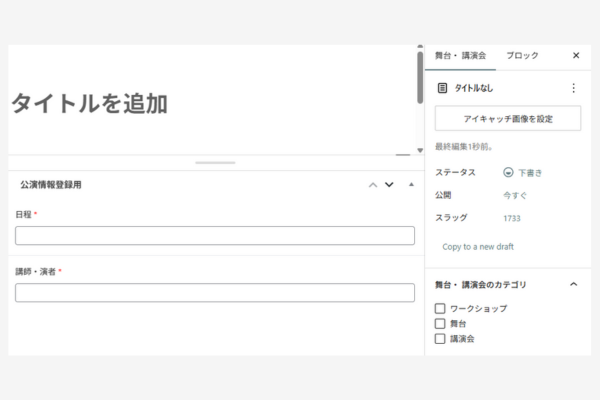Move 公演情報登録用 meta box down
This screenshot has width=600, height=400.
[x=389, y=185]
